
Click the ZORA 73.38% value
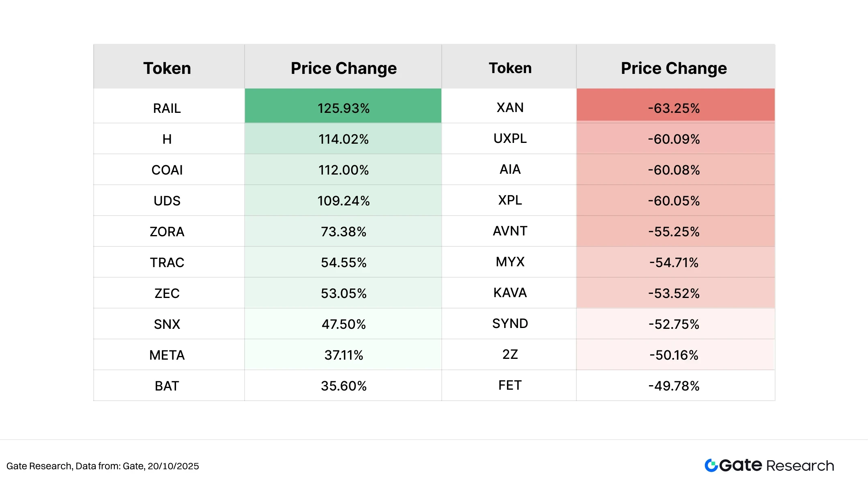[344, 231]
